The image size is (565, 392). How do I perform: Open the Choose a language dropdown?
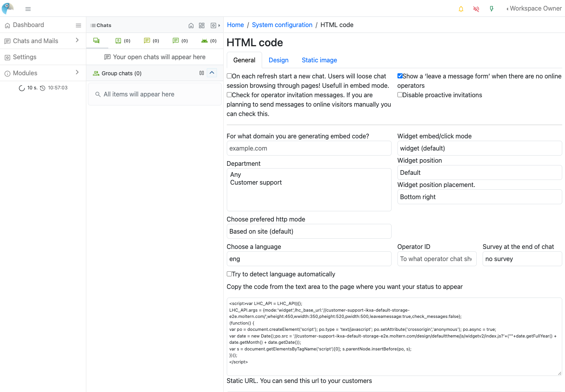click(309, 259)
